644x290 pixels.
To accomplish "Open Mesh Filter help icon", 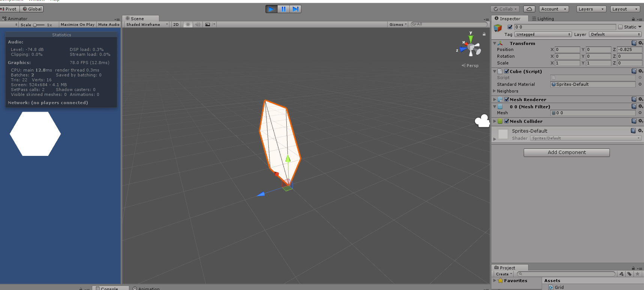I will coord(634,106).
